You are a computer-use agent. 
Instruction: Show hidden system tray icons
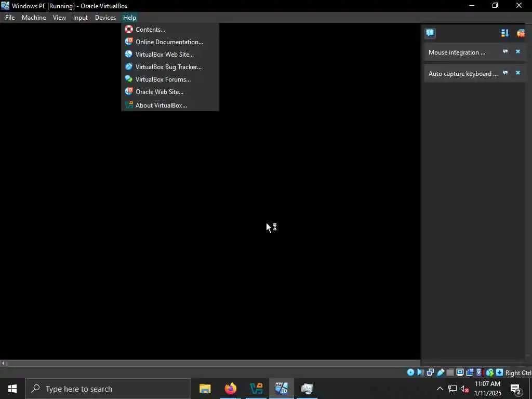click(x=440, y=389)
